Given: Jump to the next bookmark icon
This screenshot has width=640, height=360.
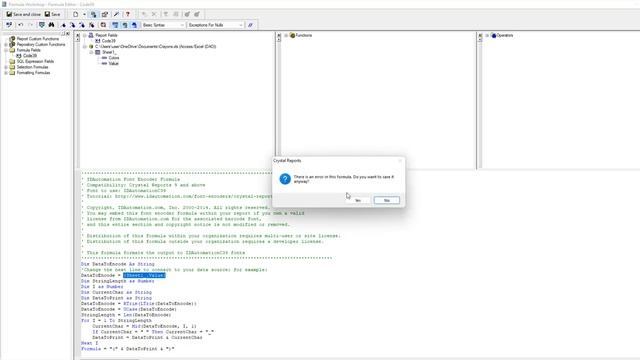Looking at the screenshot, I should click(x=73, y=25).
